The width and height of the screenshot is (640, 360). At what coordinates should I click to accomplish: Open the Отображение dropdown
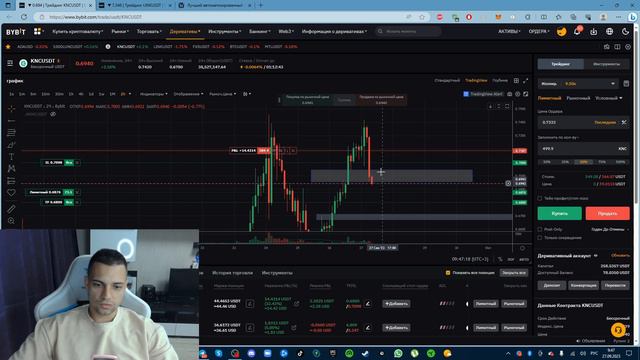[188, 94]
